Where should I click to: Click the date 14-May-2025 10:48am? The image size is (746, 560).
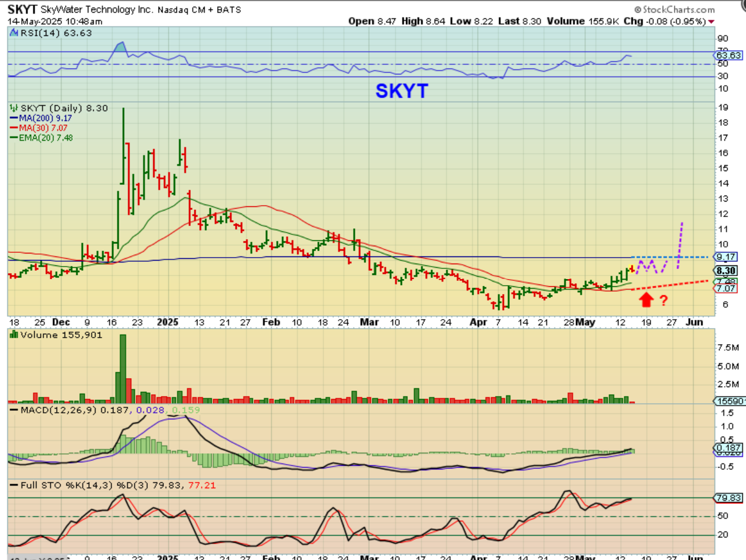pyautogui.click(x=55, y=21)
